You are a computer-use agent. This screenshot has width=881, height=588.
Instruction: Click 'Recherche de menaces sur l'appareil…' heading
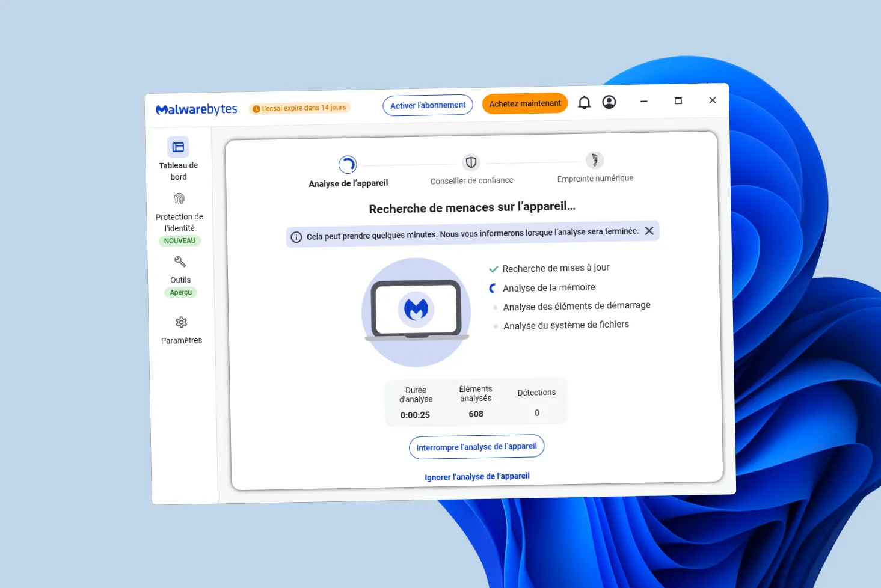click(x=472, y=207)
